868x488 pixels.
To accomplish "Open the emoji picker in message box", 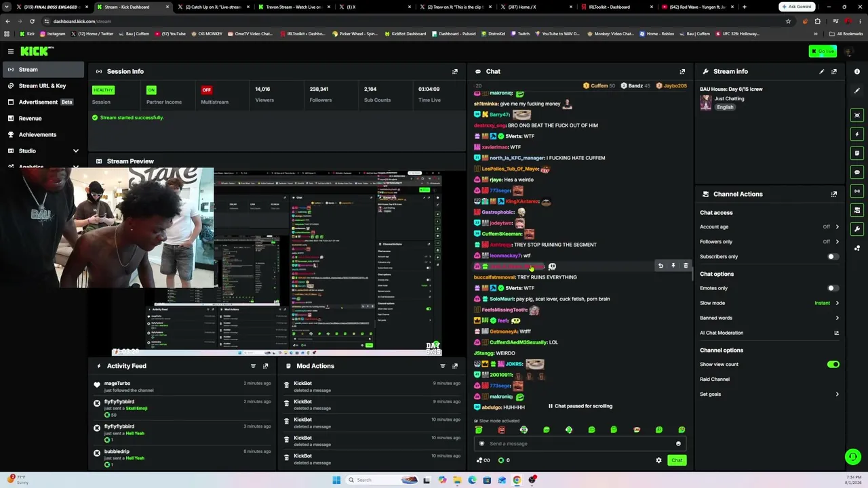I will coord(678,444).
